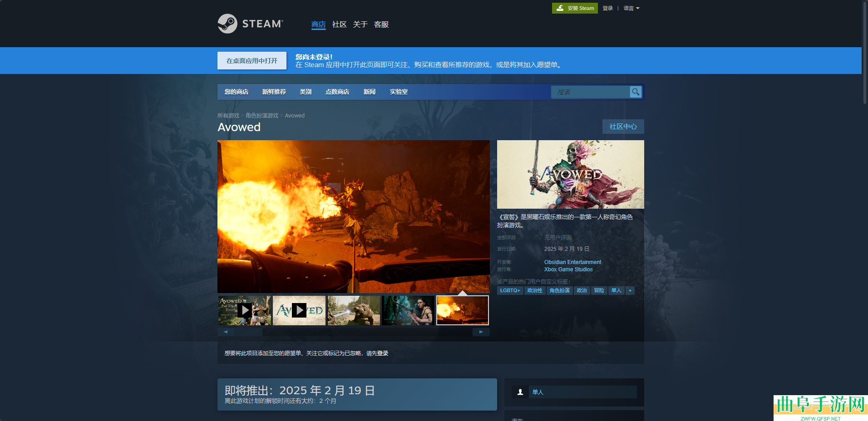This screenshot has height=421, width=868.
Task: Click the 冒险 tag
Action: (599, 290)
